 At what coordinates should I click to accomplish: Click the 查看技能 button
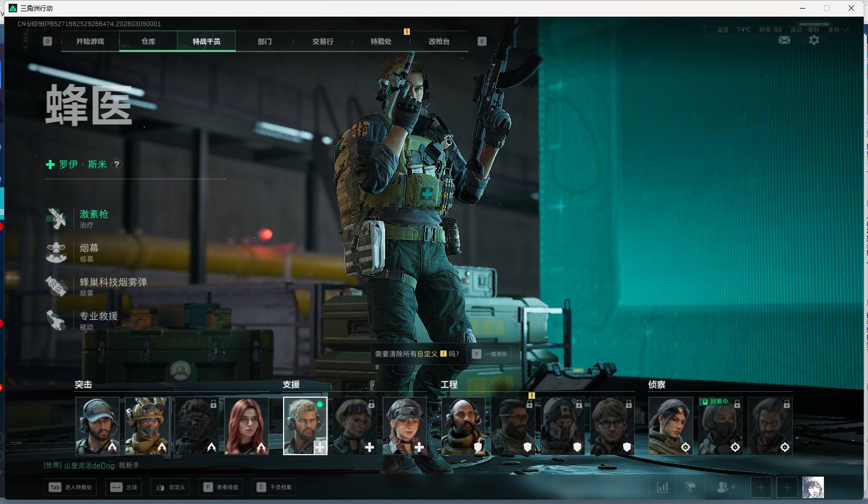(221, 487)
